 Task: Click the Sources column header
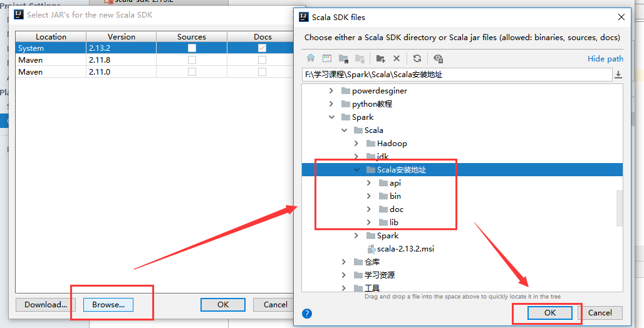point(192,36)
